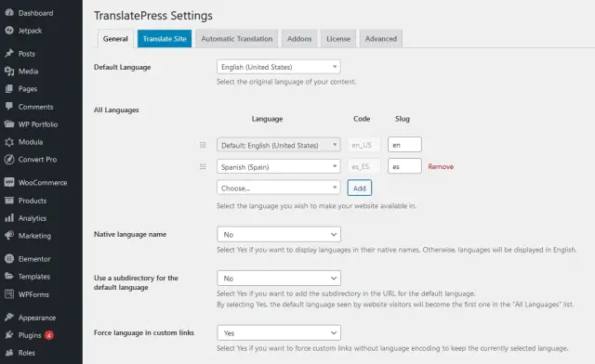Open the Default: English (United States) dropdown
Viewport: 595px width, 364px height.
pos(279,145)
